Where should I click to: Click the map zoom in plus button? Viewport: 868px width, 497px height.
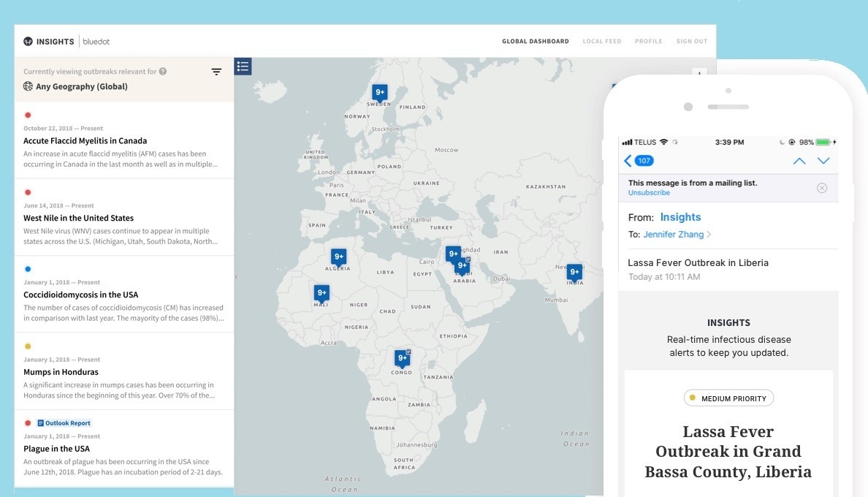[x=699, y=73]
